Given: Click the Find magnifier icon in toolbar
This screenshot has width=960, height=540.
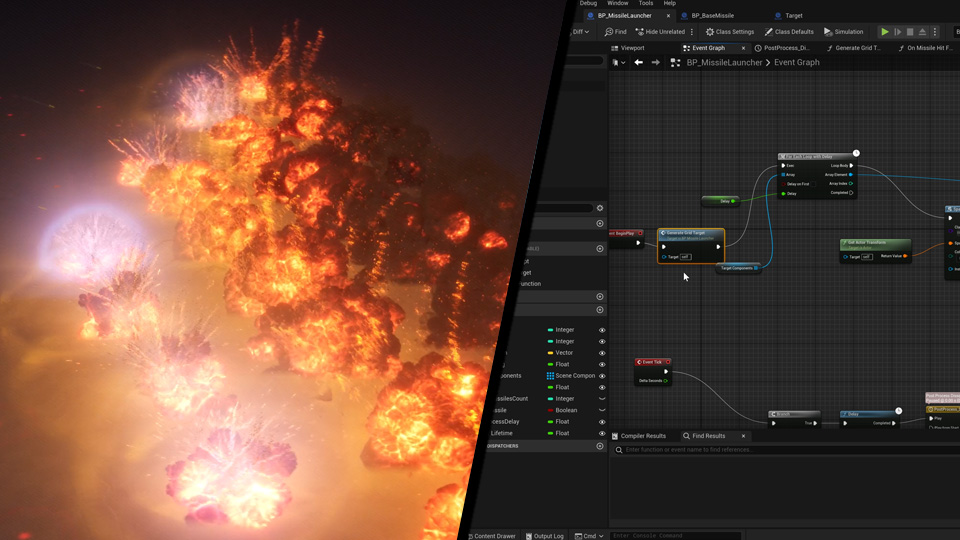Looking at the screenshot, I should click(609, 32).
